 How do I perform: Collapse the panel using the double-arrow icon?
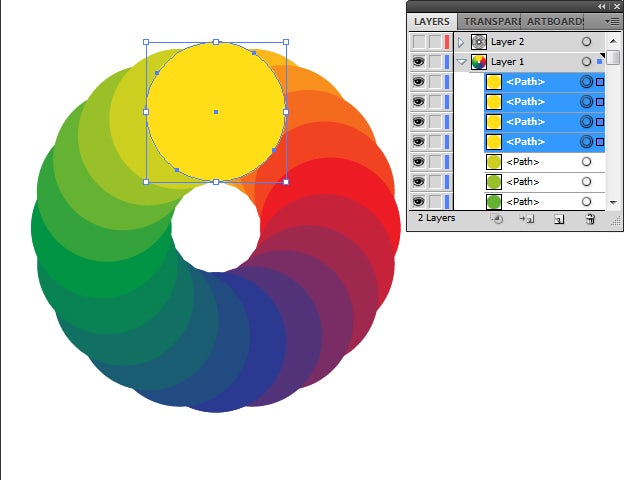click(602, 6)
